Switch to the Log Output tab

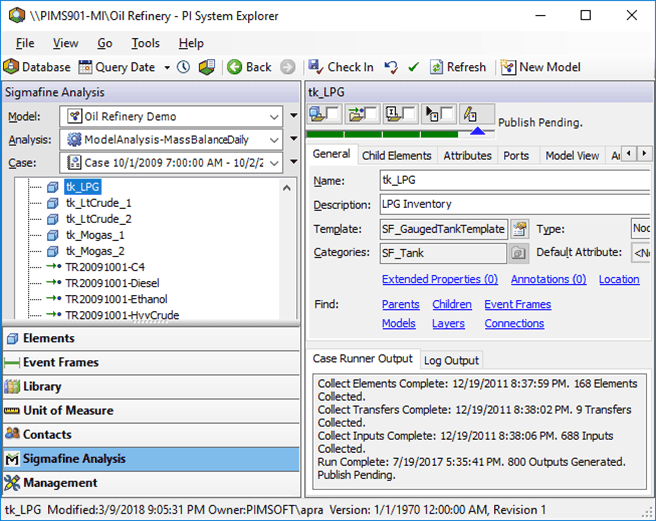tap(451, 360)
